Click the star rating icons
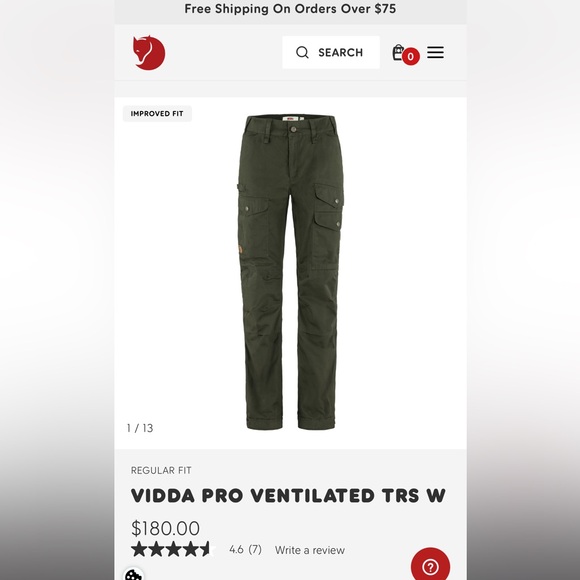The height and width of the screenshot is (580, 580). (173, 549)
